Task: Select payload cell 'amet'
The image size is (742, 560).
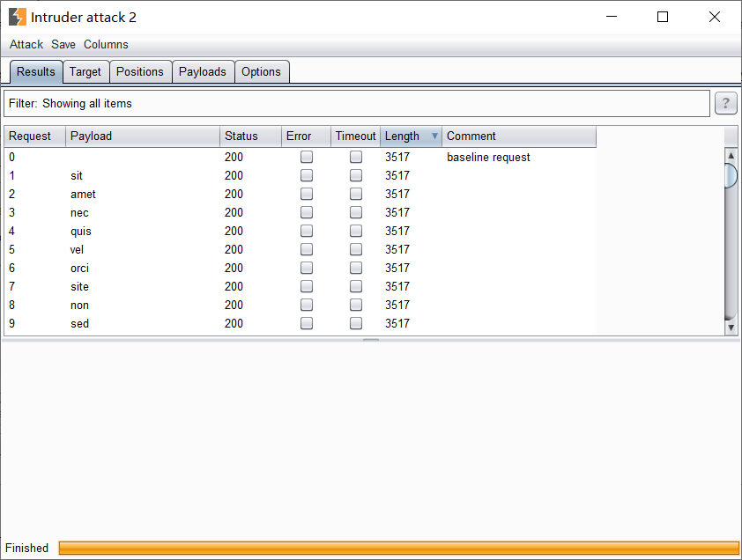Action: pos(143,194)
